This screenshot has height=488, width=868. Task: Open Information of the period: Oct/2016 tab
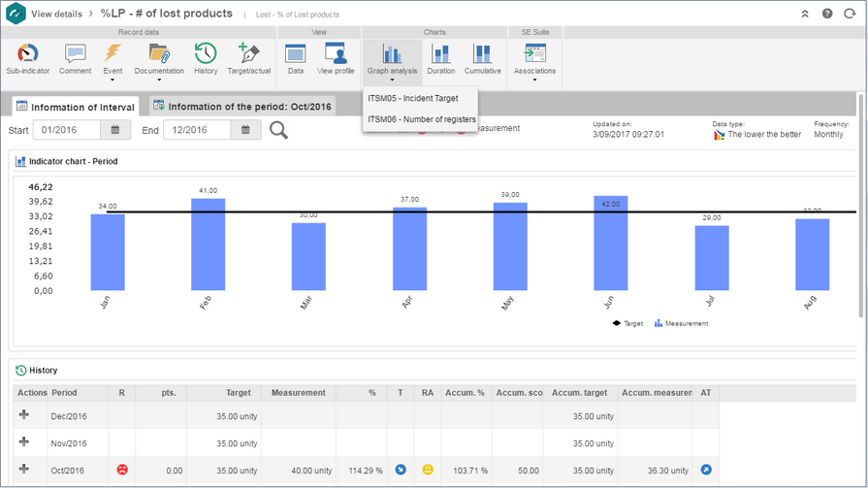click(242, 106)
